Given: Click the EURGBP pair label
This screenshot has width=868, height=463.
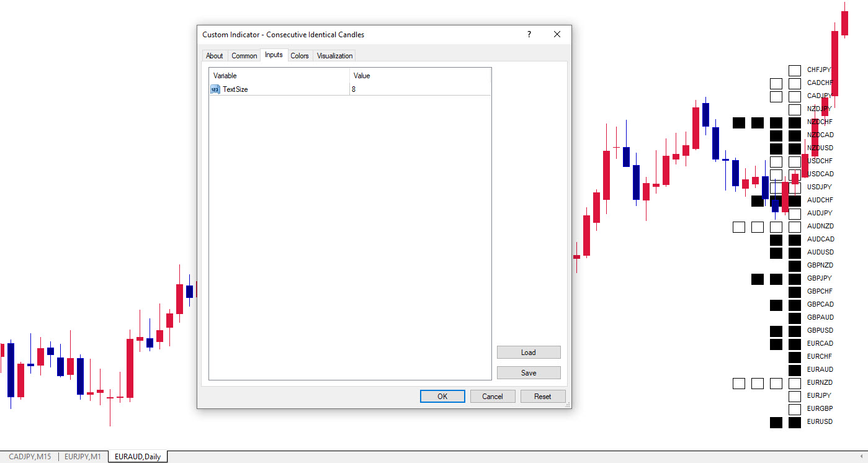Looking at the screenshot, I should click(x=820, y=408).
